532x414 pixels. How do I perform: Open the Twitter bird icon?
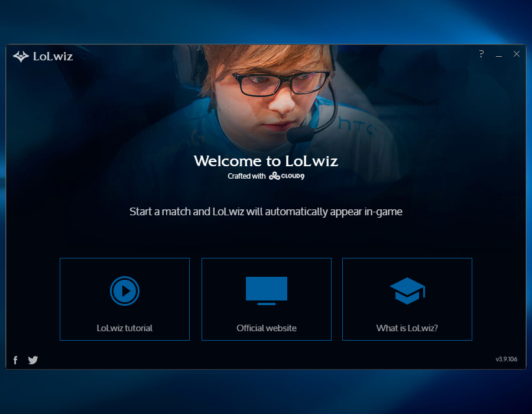tap(33, 360)
